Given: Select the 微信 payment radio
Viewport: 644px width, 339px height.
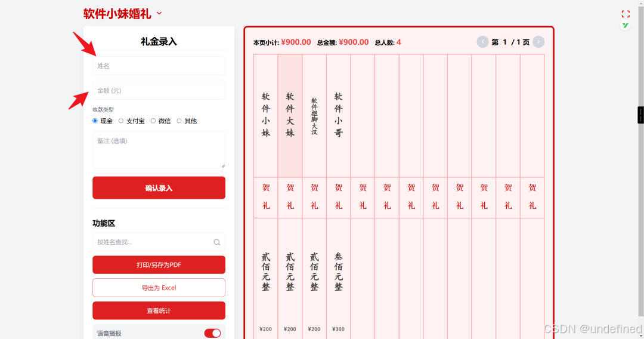Looking at the screenshot, I should tap(153, 121).
